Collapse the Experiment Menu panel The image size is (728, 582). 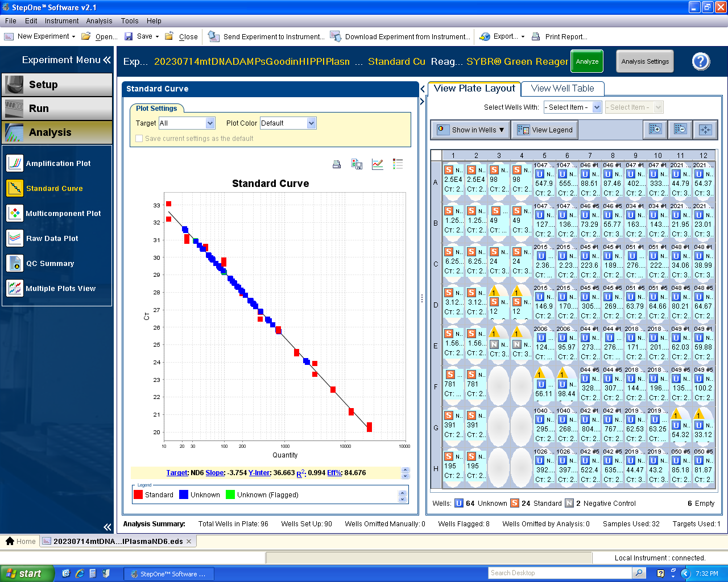(107, 60)
